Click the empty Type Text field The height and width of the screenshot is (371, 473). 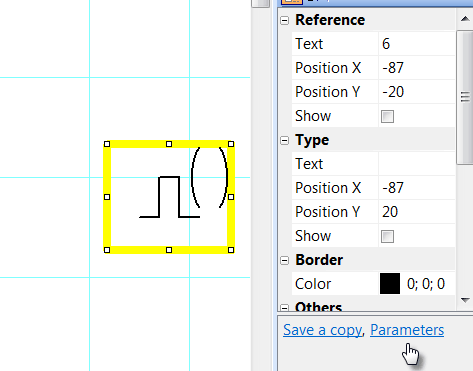tap(417, 164)
